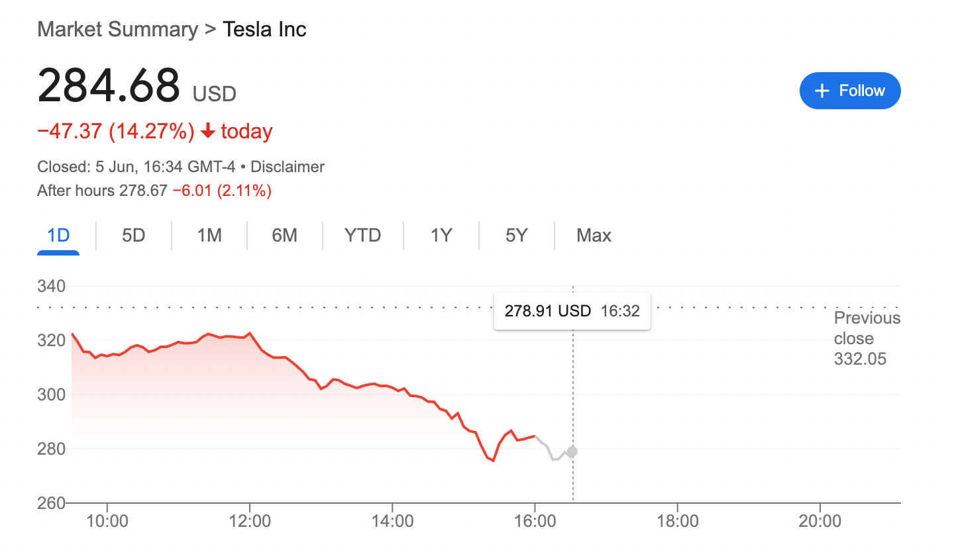Click the 284.68 stock price
This screenshot has width=954, height=560.
point(109,85)
